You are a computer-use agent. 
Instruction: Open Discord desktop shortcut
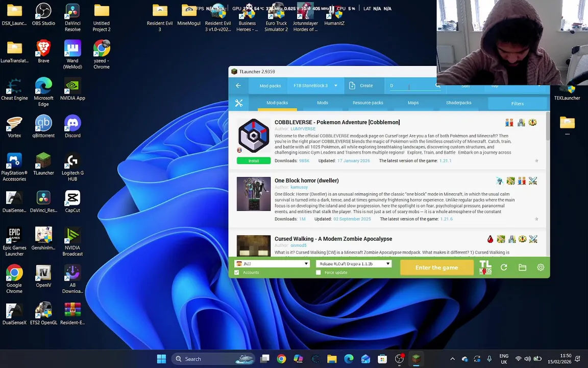tap(72, 127)
